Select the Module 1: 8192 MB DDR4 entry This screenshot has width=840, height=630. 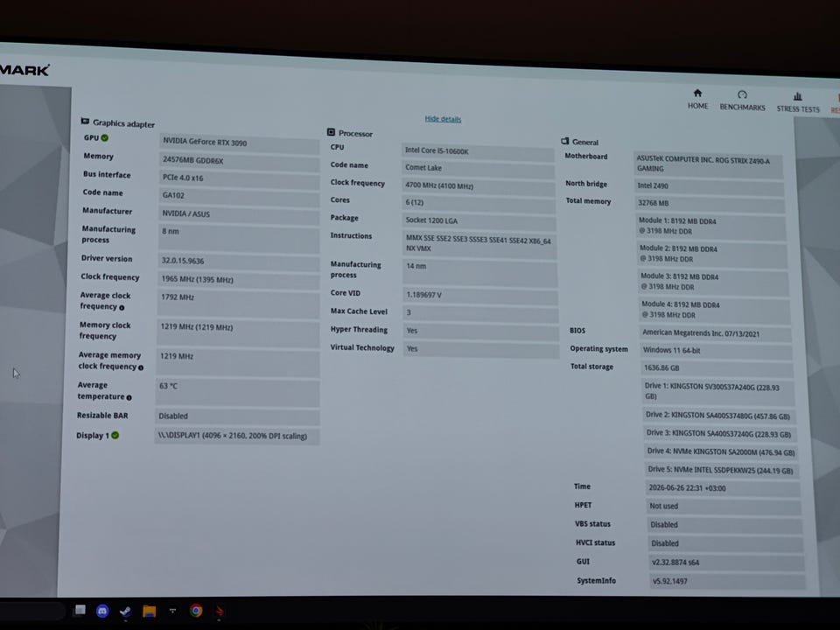(x=710, y=226)
